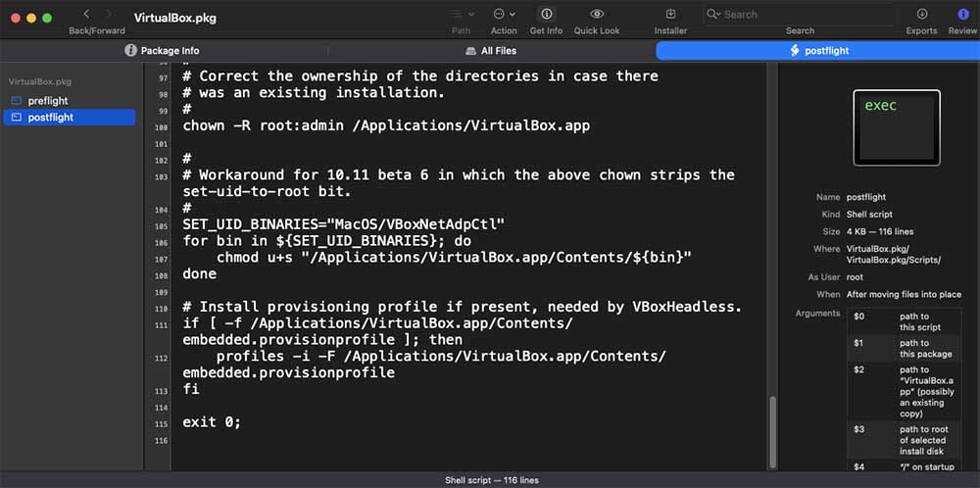Select the preflight script in sidebar
Screen dimensions: 980x488
[47, 101]
